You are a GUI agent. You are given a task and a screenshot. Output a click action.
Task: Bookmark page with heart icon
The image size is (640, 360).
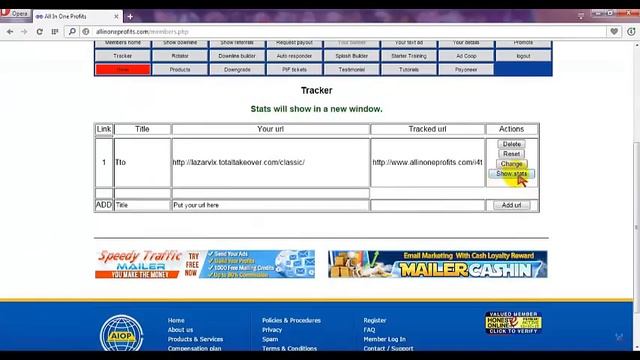coord(614,31)
